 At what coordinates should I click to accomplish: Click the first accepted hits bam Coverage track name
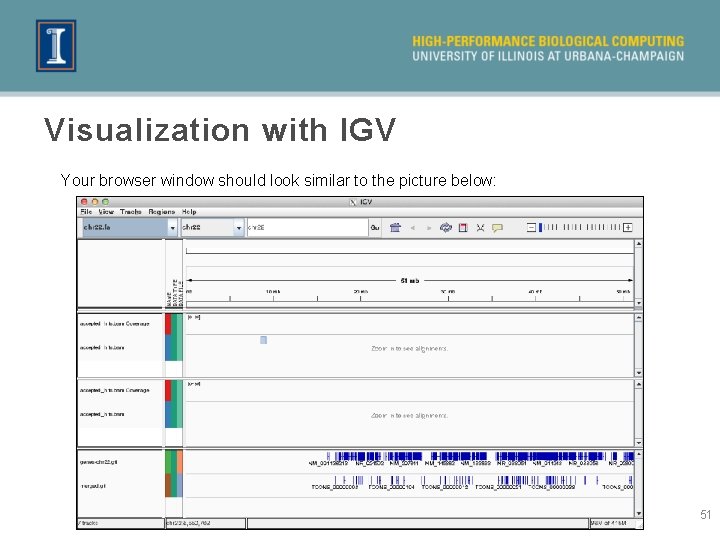(114, 324)
